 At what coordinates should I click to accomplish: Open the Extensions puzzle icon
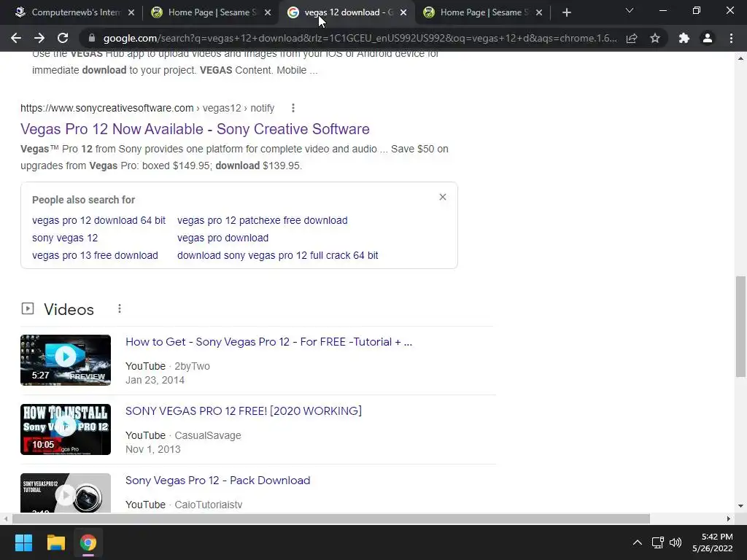[684, 38]
